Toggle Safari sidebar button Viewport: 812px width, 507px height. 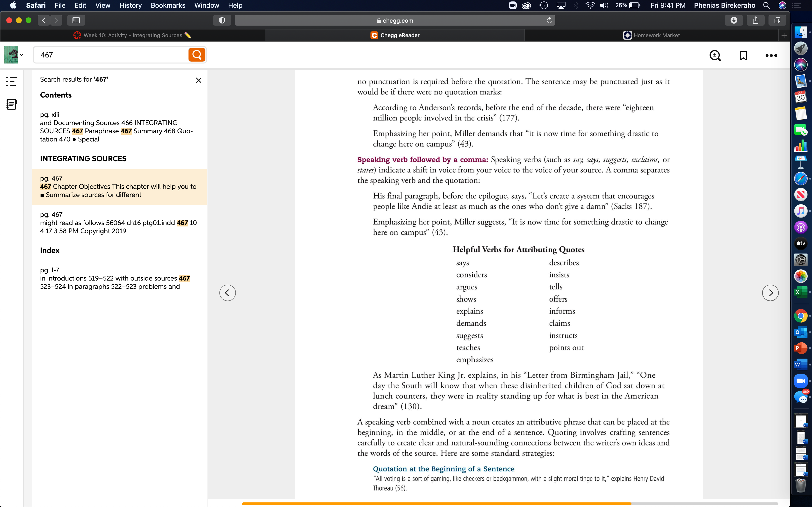tap(76, 21)
